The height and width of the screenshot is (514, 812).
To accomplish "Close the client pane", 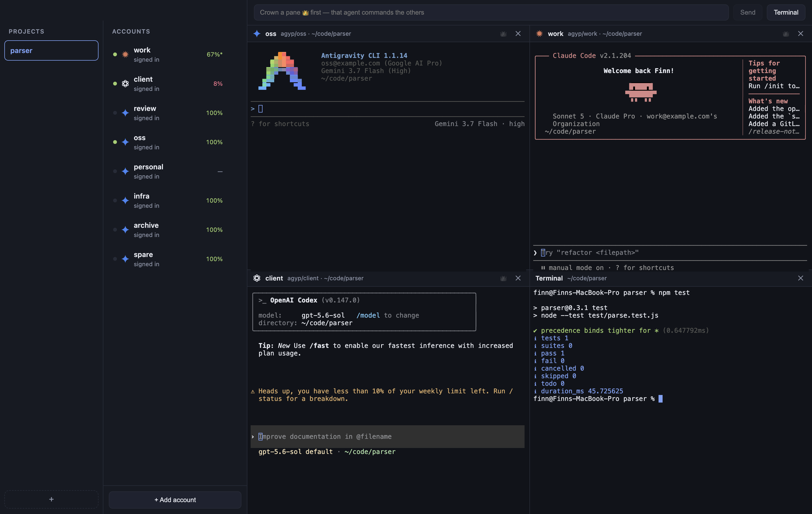I will (518, 278).
